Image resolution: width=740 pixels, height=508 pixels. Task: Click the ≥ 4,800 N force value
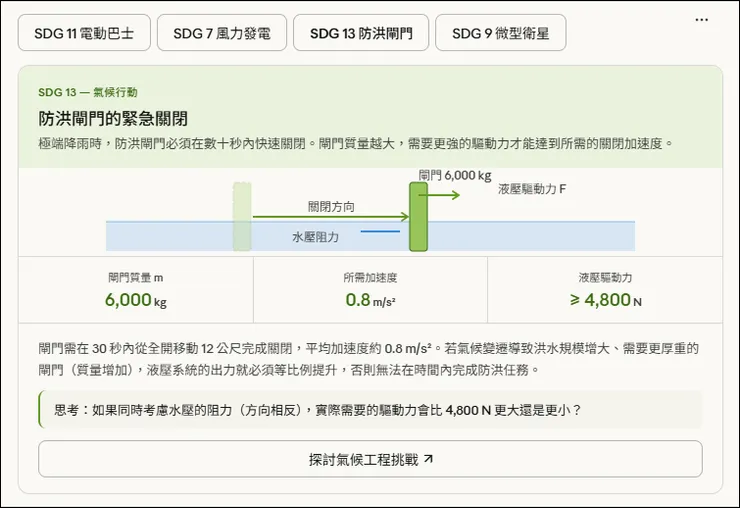[x=605, y=300]
